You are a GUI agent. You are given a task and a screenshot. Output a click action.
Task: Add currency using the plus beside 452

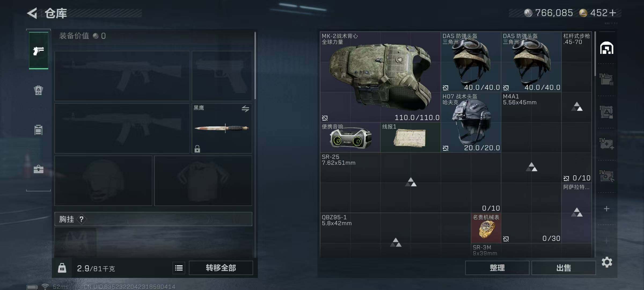[613, 13]
